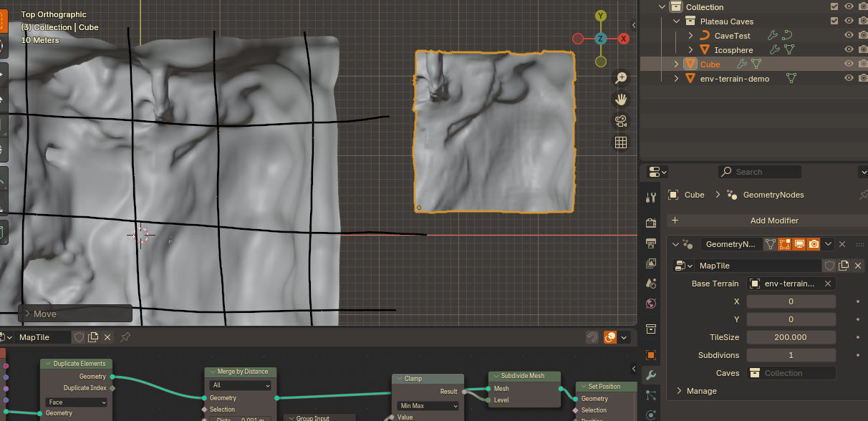This screenshot has height=421, width=868.
Task: Collapse the Collection tree item
Action: pos(661,6)
